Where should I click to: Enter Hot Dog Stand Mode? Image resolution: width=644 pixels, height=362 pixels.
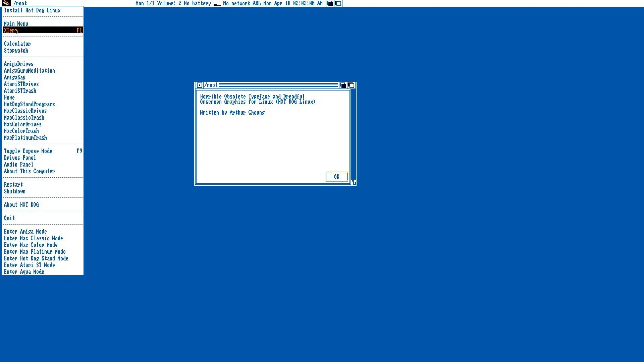[36, 258]
